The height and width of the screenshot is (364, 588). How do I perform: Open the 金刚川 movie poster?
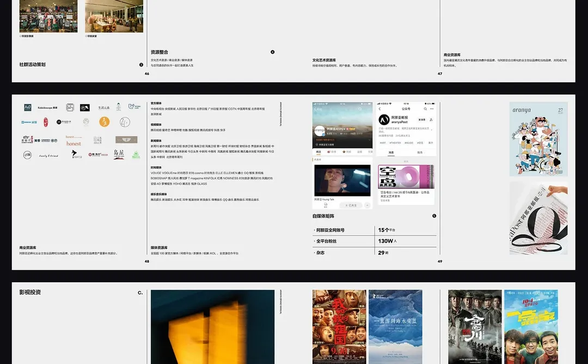click(x=475, y=326)
